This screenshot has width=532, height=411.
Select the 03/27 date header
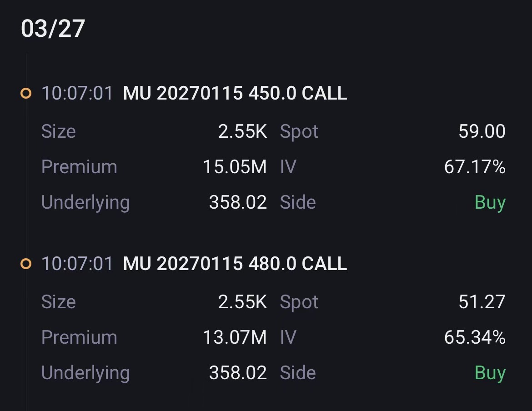point(53,29)
